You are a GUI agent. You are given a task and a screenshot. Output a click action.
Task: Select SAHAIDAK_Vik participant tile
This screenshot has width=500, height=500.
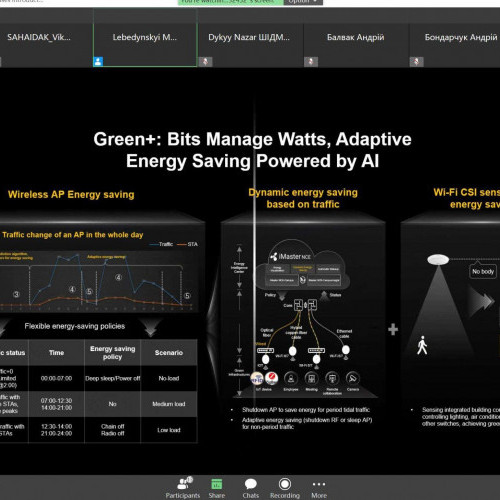[x=46, y=45]
